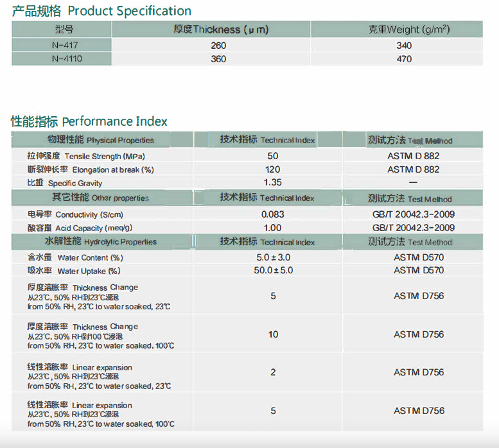This screenshot has width=499, height=448.
Task: Select the N-4110 model cell
Action: coord(61,59)
